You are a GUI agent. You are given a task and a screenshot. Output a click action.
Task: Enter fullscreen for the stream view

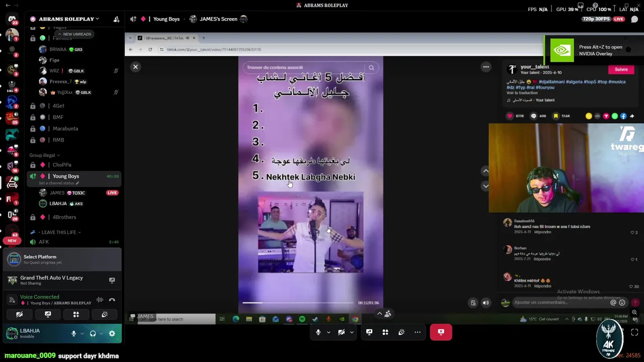tap(634, 332)
